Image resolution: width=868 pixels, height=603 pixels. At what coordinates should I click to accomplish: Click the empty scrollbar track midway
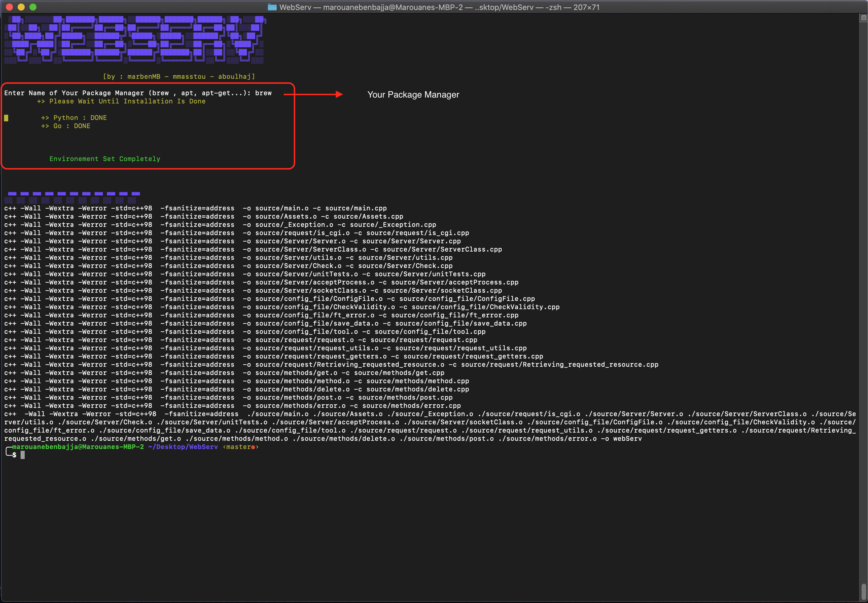(x=864, y=302)
